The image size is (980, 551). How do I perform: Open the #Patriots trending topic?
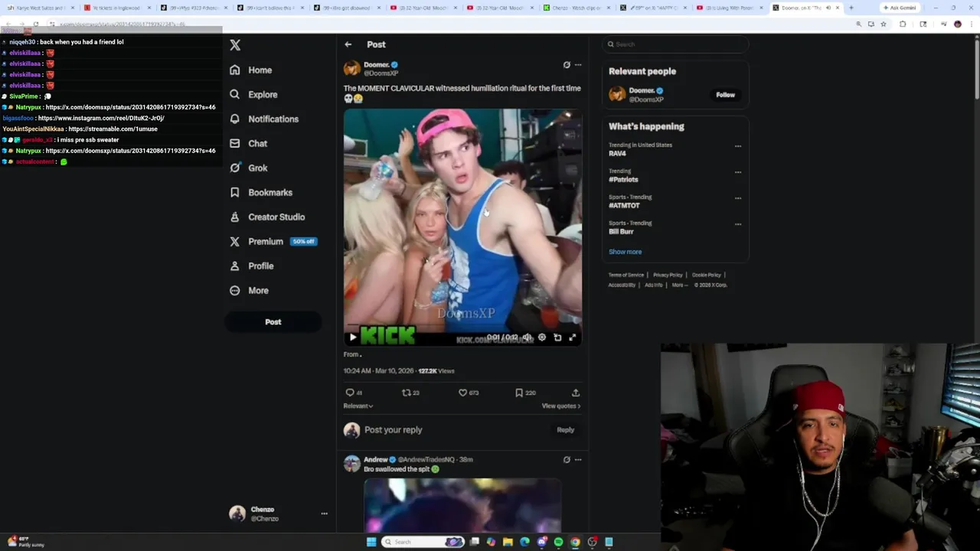pos(623,175)
